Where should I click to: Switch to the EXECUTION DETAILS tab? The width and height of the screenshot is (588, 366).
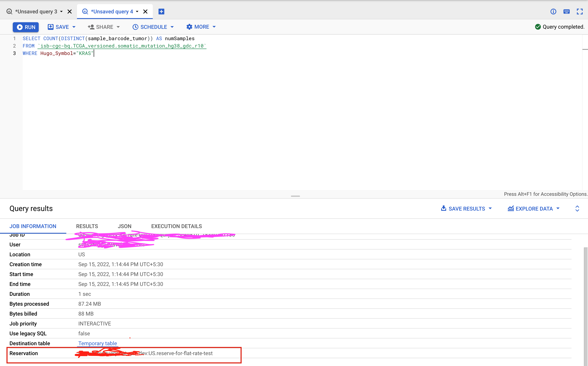tap(176, 226)
